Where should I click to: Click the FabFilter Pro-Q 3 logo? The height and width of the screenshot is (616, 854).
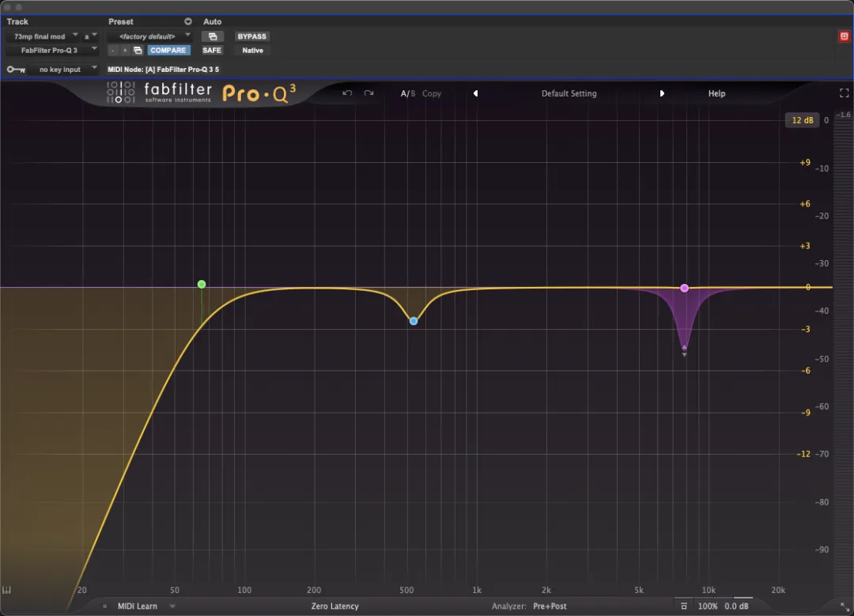201,93
